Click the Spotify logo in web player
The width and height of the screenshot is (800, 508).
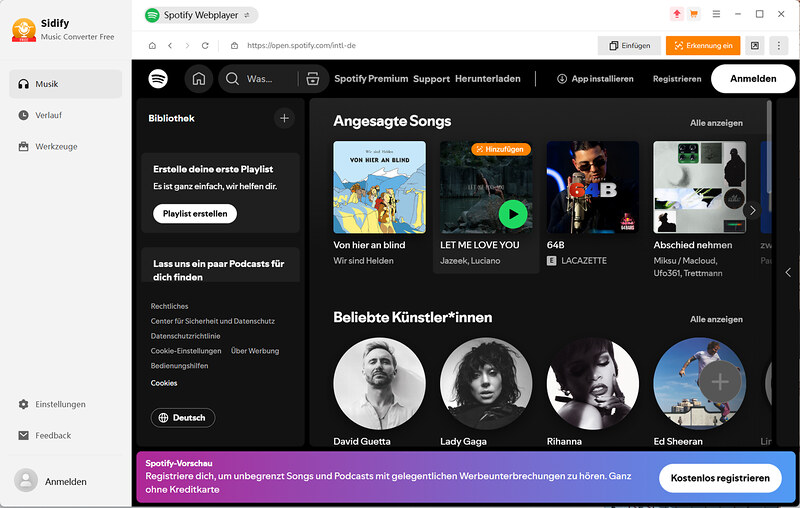(158, 79)
